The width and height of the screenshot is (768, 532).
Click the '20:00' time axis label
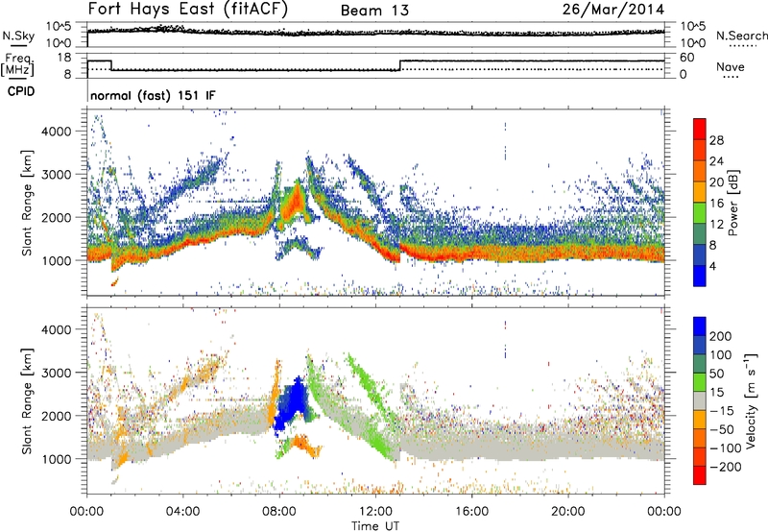(x=568, y=512)
